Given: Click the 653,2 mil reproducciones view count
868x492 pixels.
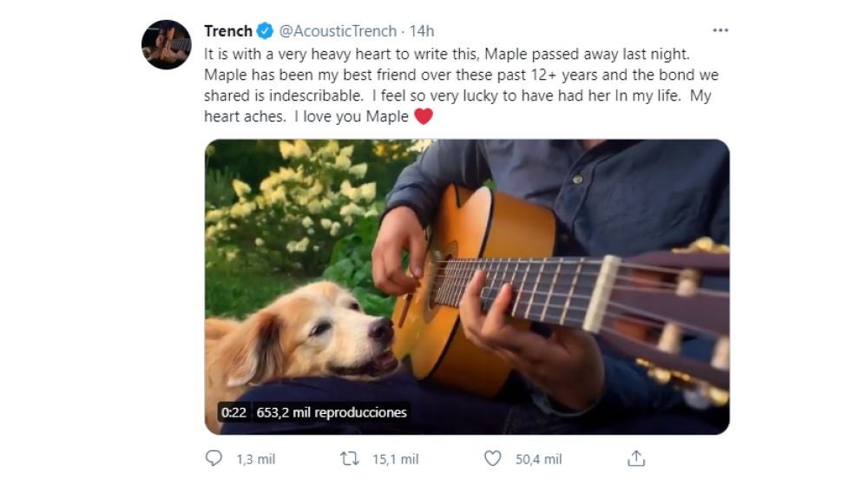Looking at the screenshot, I should click(x=331, y=413).
